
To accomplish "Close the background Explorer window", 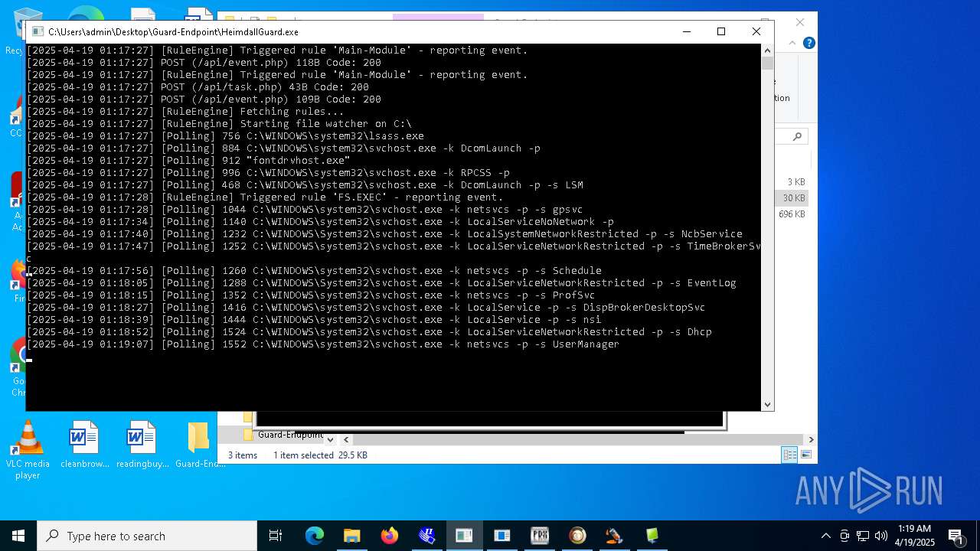I will point(800,23).
